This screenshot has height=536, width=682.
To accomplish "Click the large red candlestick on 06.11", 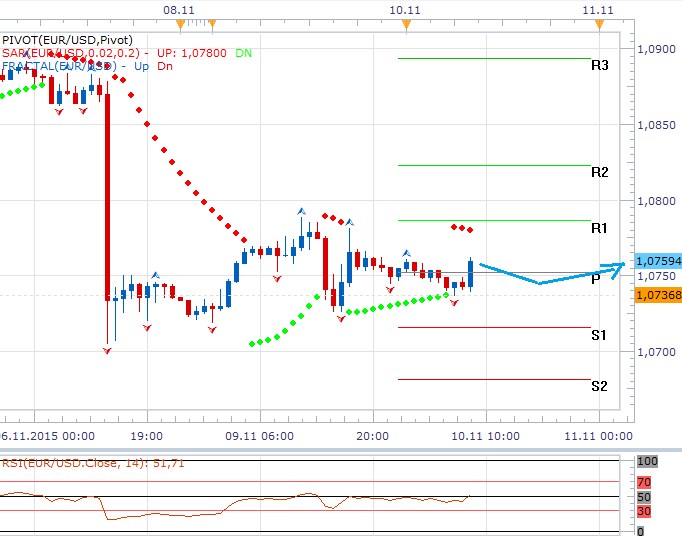I will click(x=107, y=197).
